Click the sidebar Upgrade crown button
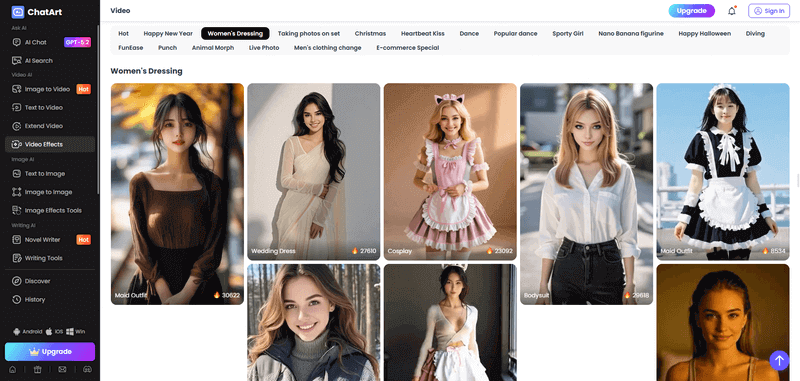The image size is (800, 381). [x=50, y=352]
